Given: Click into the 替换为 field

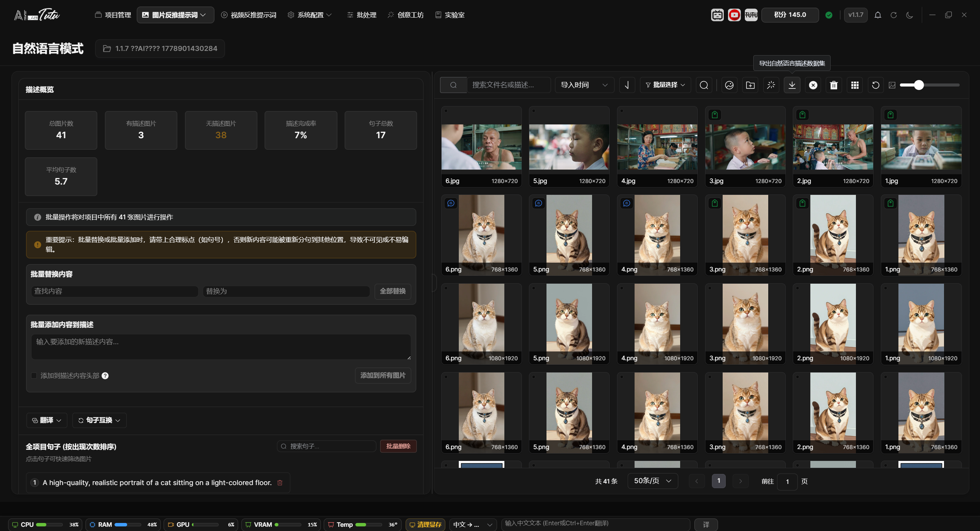Looking at the screenshot, I should click(x=286, y=291).
